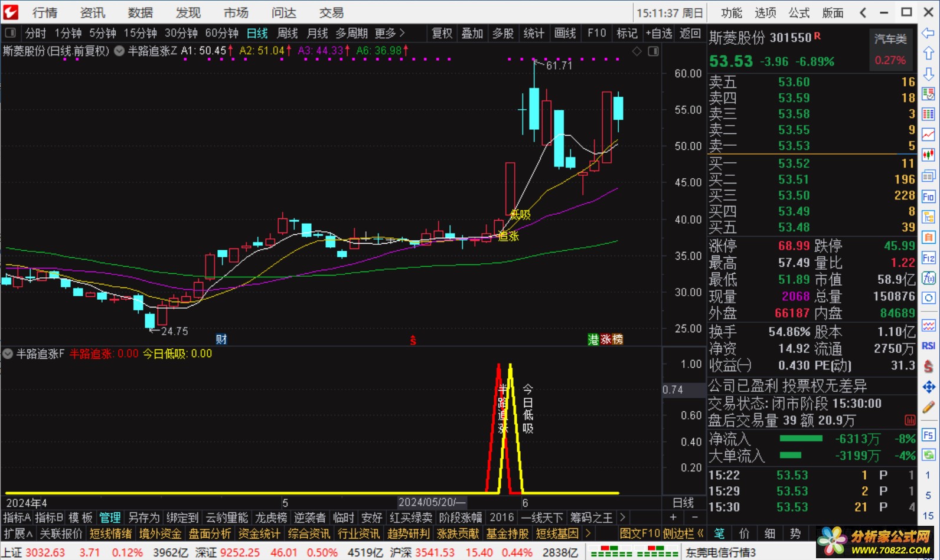Image resolution: width=940 pixels, height=560 pixels.
Task: Open the 半路追涨Z indicator dropdown
Action: coord(119,51)
